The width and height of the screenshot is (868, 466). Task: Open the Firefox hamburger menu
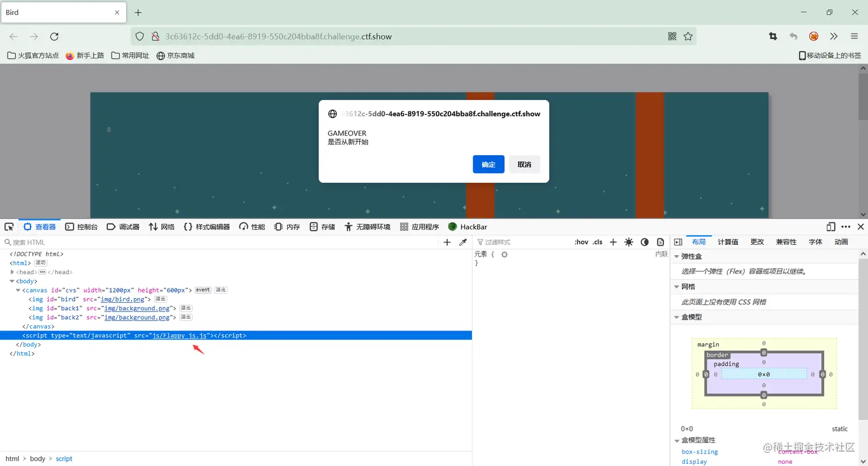point(855,36)
